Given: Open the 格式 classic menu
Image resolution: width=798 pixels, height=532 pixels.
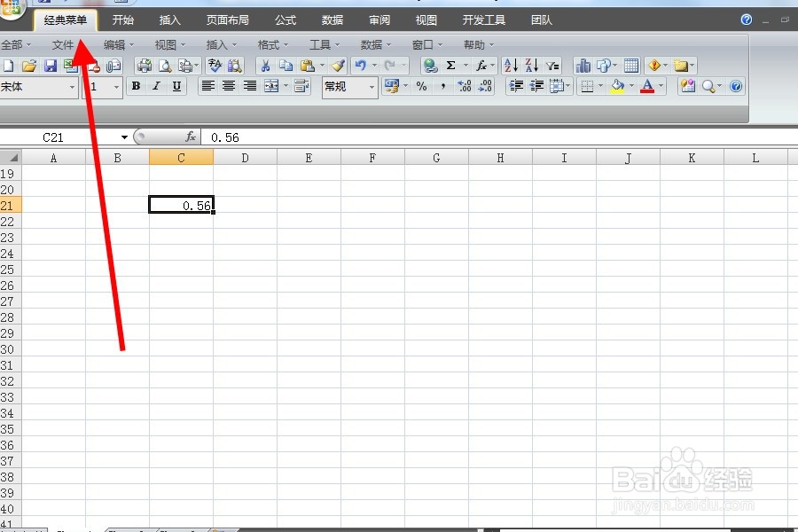Looking at the screenshot, I should tap(273, 45).
